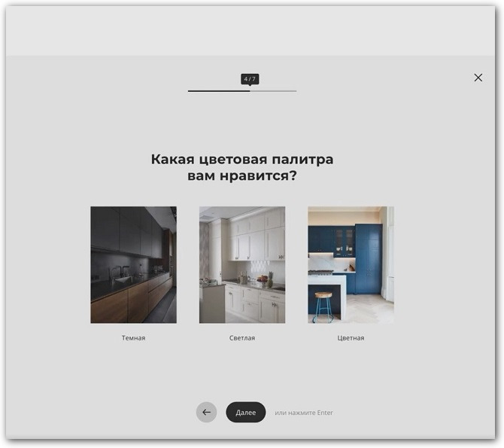
Task: Select the dark kitchen photo
Action: (x=133, y=264)
